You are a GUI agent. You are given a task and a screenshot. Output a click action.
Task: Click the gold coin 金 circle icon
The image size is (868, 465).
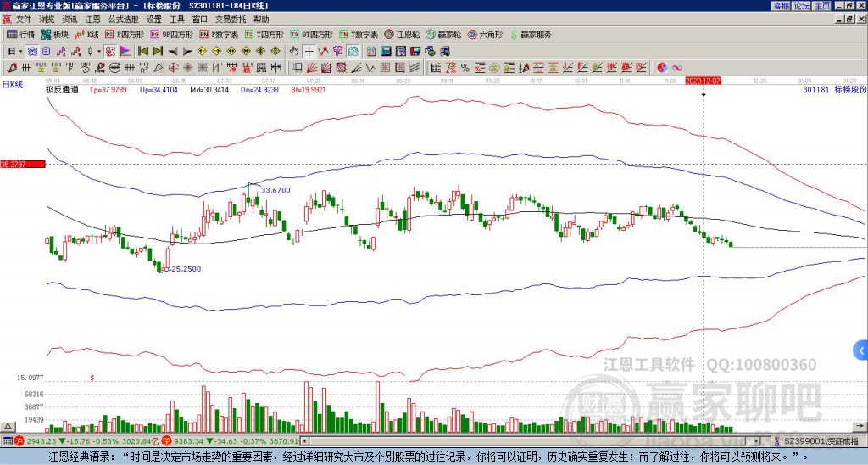[x=494, y=68]
